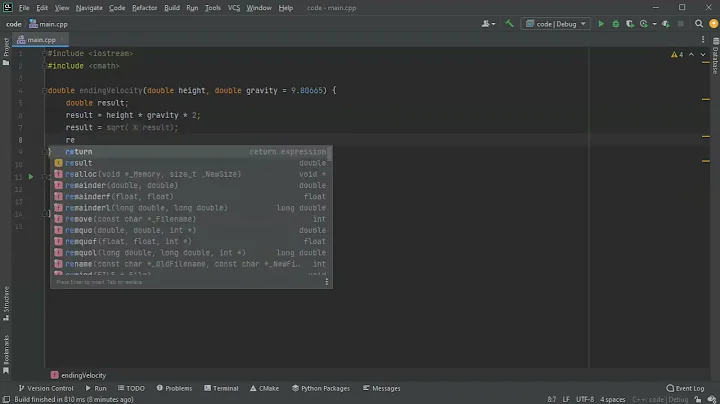The height and width of the screenshot is (404, 720).
Task: Click main.cpp breadcrumb in navigation bar
Action: 48,24
